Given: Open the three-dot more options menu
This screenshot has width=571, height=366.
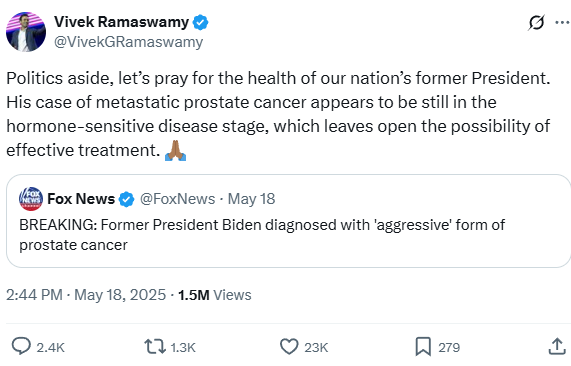Looking at the screenshot, I should [563, 23].
